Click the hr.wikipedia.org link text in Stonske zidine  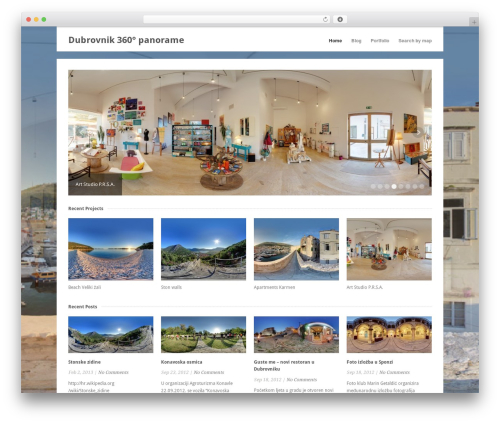(x=91, y=387)
